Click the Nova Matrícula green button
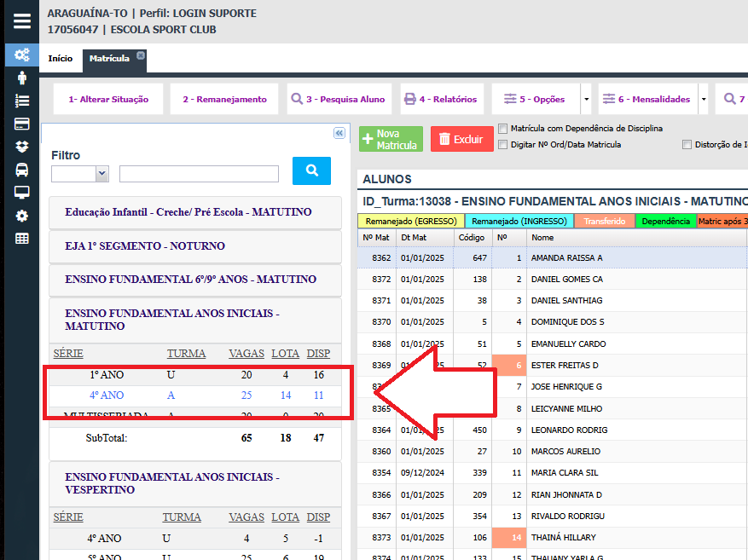This screenshot has height=560, width=748. coord(391,139)
